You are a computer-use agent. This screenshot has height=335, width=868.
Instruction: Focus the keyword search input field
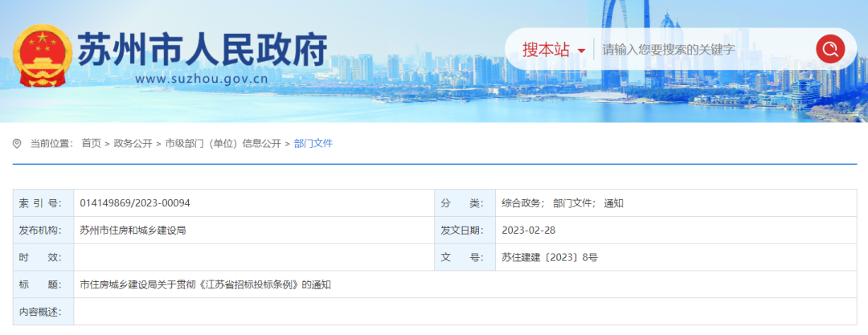699,50
